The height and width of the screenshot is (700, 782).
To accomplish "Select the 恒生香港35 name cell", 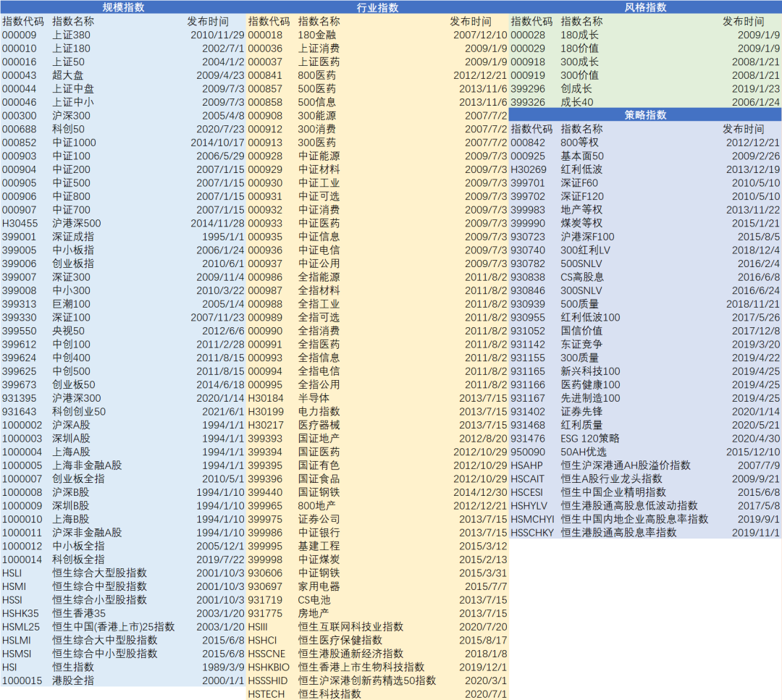I will (x=79, y=614).
